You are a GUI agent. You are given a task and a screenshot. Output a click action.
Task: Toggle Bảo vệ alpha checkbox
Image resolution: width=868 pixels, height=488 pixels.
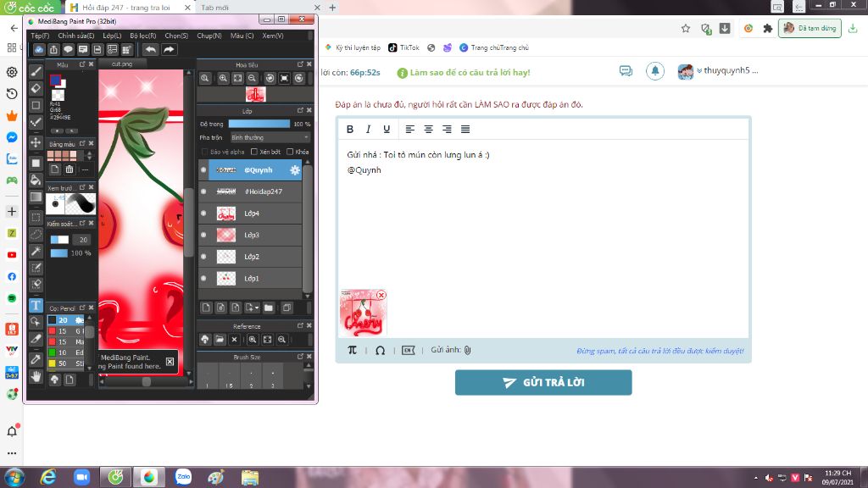pyautogui.click(x=204, y=152)
